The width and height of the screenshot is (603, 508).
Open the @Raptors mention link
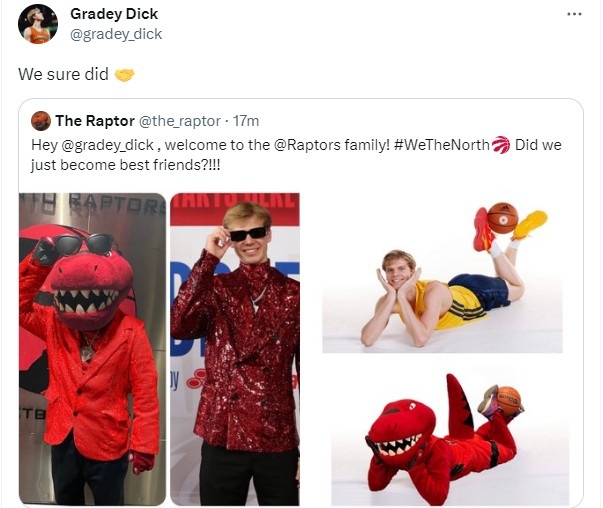tap(307, 145)
